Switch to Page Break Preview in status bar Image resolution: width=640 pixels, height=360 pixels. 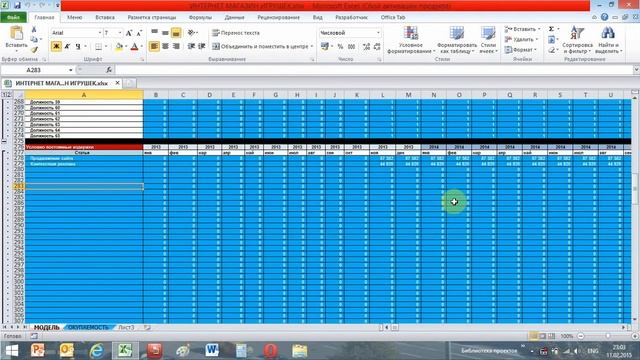551,336
